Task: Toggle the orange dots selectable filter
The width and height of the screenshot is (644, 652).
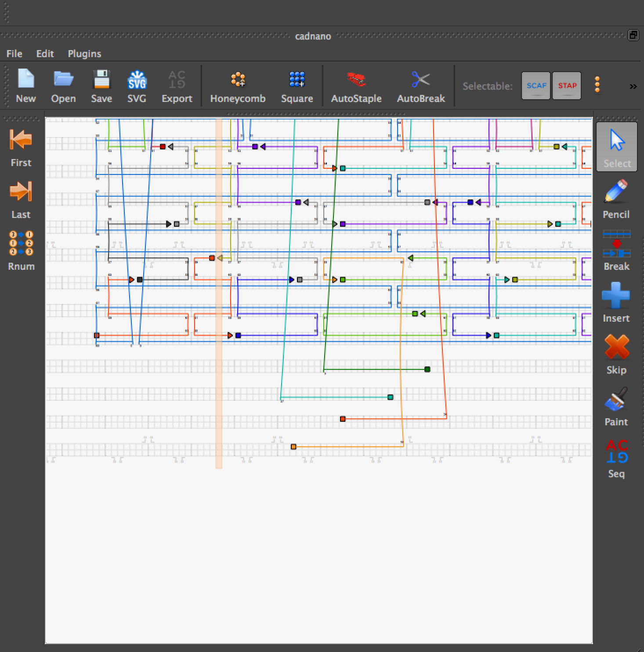Action: pos(597,85)
